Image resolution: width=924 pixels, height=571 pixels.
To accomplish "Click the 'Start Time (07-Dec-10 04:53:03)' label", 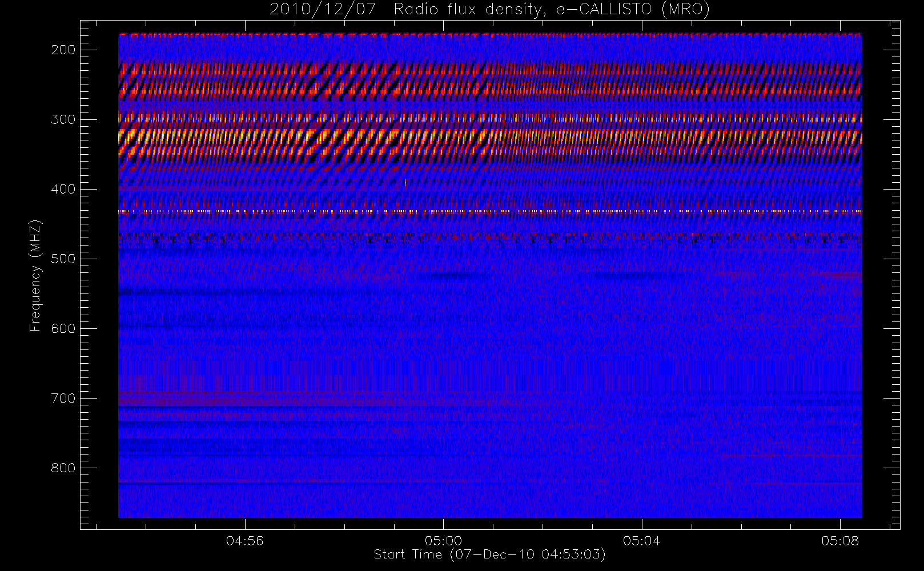I will (x=489, y=554).
